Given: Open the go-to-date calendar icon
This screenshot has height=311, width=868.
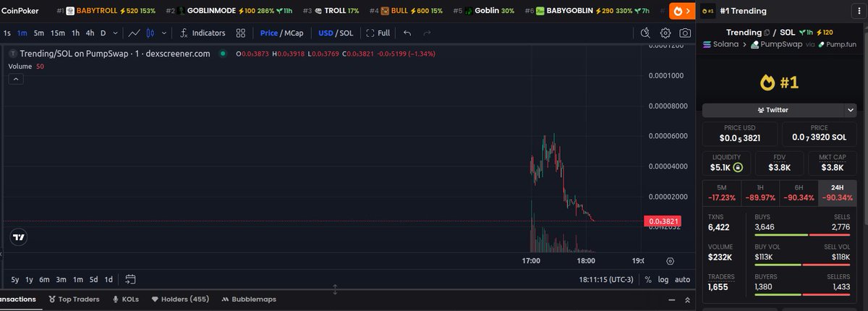Looking at the screenshot, I should (x=130, y=279).
